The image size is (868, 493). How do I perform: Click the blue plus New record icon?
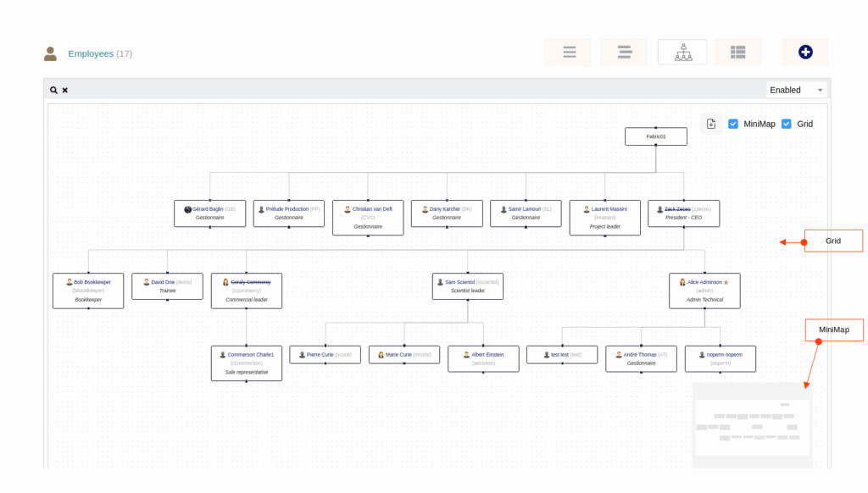click(x=804, y=52)
